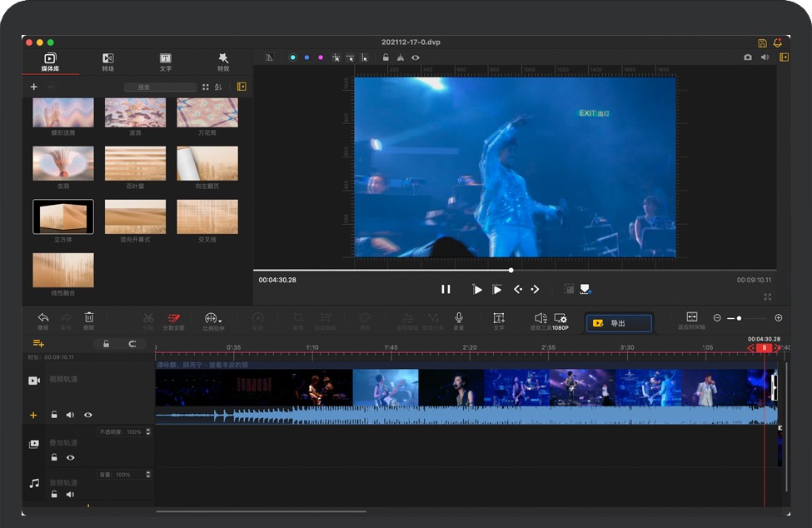Switch to the 转场 transitions tab
This screenshot has width=812, height=528.
click(x=107, y=62)
